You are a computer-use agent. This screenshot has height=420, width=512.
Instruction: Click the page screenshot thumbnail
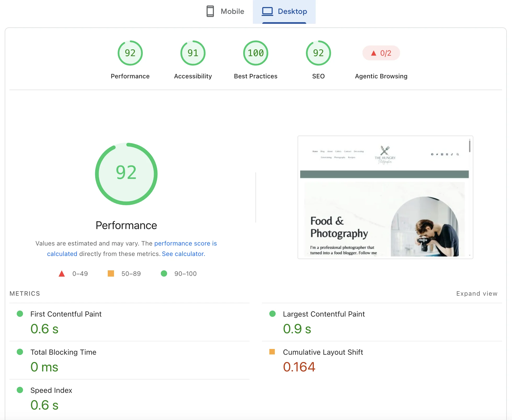(385, 197)
